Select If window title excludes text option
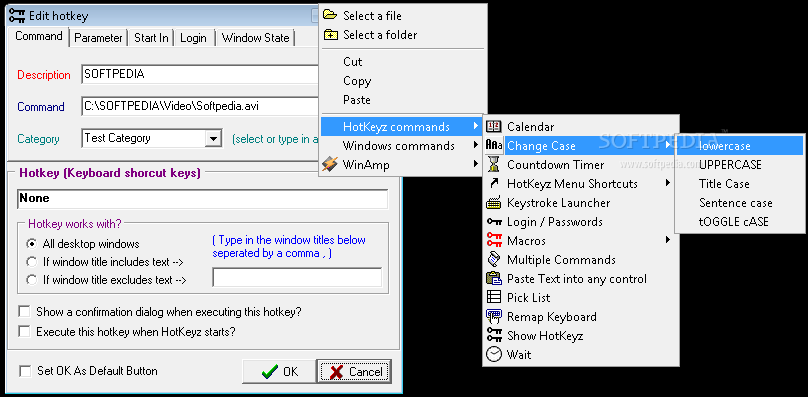 coord(32,280)
